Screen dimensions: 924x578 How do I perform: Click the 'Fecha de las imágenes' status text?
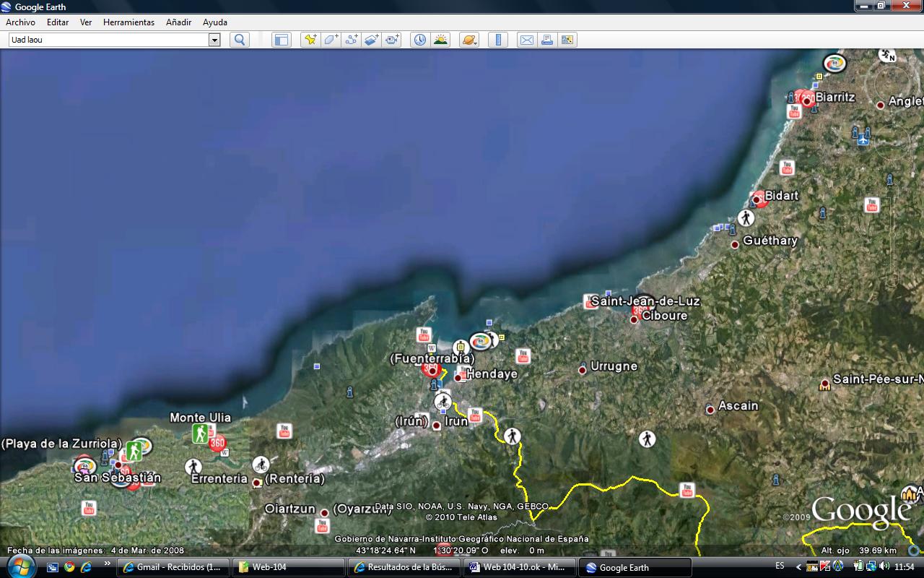click(x=95, y=550)
